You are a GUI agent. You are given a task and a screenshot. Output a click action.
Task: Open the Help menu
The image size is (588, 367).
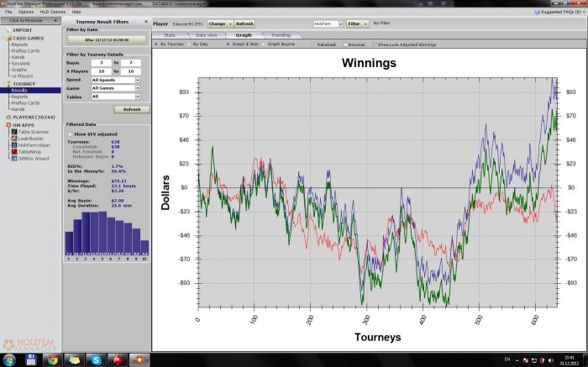(76, 12)
